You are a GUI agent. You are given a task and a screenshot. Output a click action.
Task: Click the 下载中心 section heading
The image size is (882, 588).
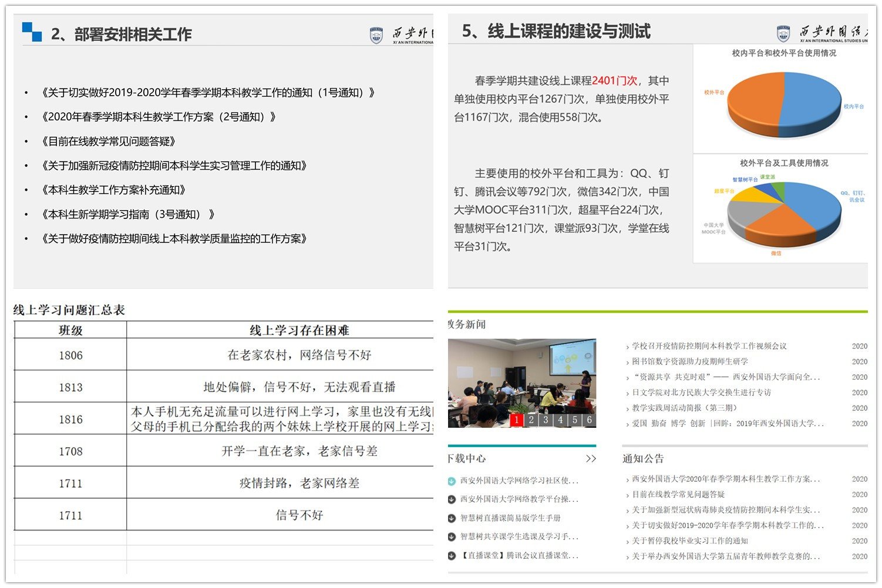pos(467,459)
